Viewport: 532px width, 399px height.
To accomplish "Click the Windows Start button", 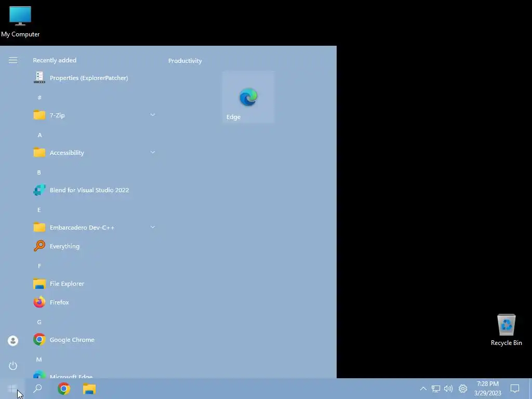I will (12, 389).
